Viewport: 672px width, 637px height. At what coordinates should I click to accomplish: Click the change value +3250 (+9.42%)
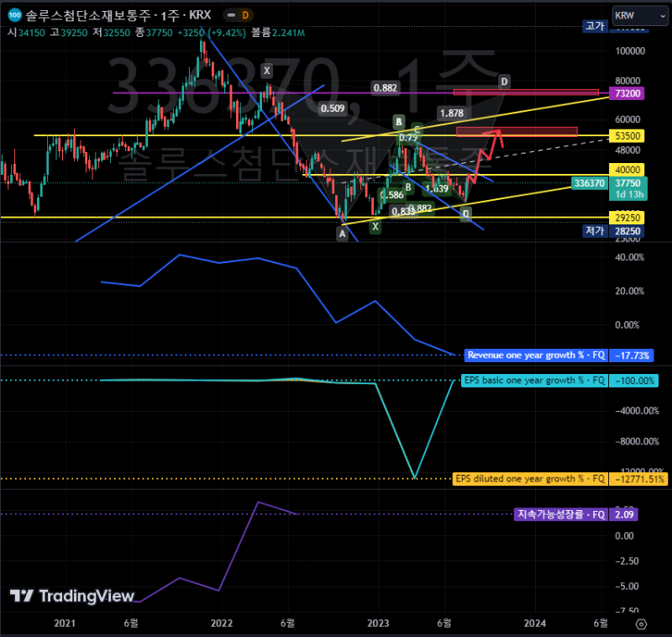pos(212,33)
